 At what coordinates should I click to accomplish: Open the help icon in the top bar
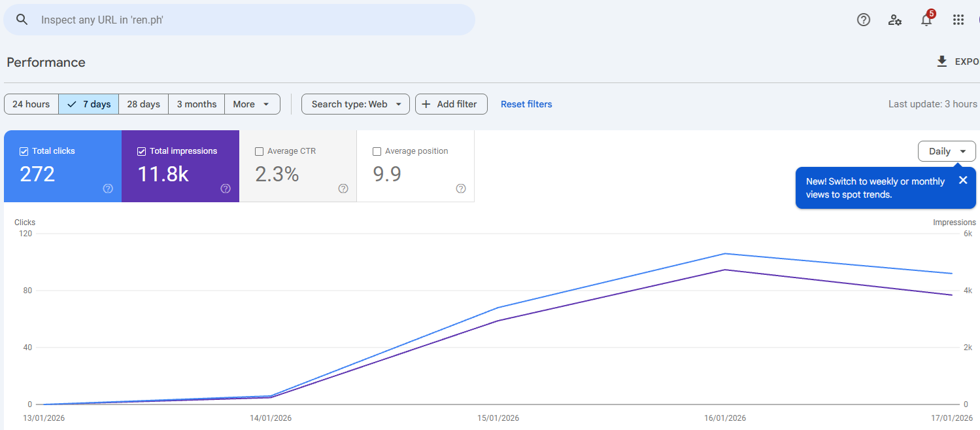click(863, 20)
